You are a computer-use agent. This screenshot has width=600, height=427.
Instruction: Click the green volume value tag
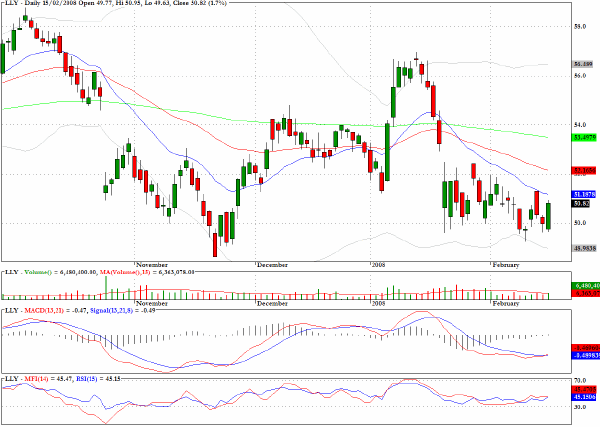coord(585,285)
